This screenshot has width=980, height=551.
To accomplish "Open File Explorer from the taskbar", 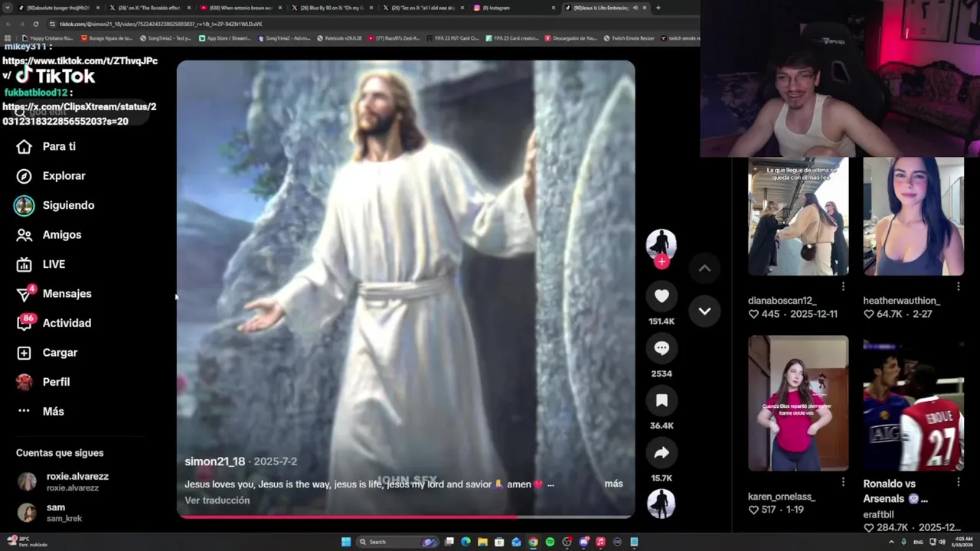I will (x=482, y=542).
